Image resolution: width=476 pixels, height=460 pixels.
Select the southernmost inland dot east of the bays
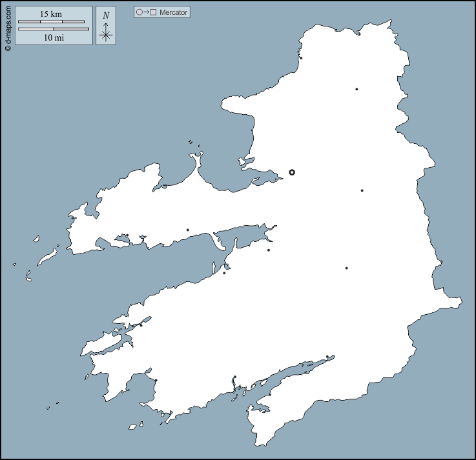click(x=347, y=268)
